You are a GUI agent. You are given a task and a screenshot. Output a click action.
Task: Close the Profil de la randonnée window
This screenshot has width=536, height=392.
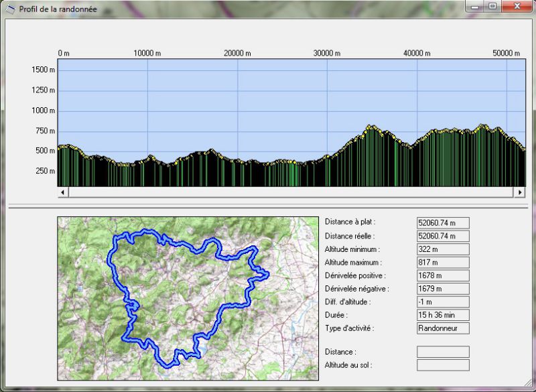[517, 7]
